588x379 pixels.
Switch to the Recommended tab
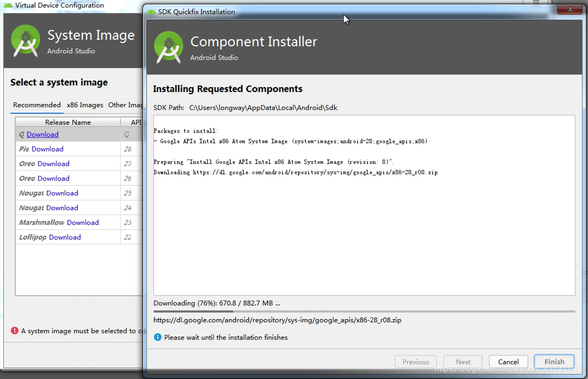point(37,105)
